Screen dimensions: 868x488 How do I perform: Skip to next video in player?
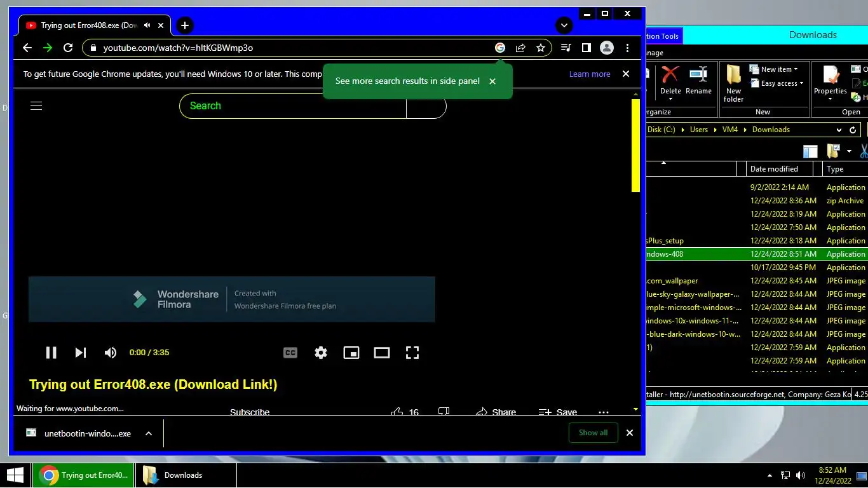click(x=81, y=353)
